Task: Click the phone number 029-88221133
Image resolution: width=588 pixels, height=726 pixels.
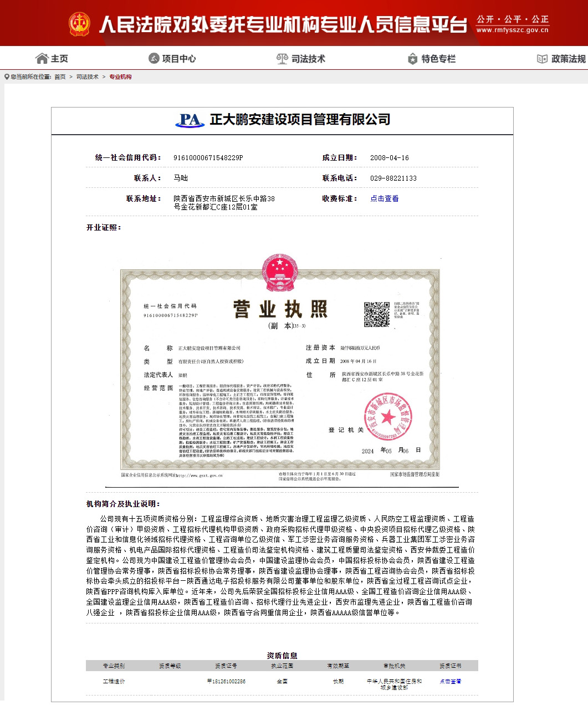Action: pyautogui.click(x=393, y=178)
